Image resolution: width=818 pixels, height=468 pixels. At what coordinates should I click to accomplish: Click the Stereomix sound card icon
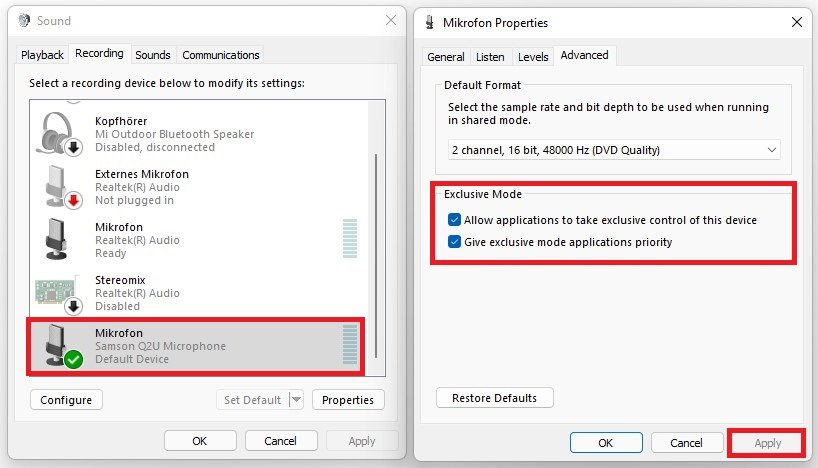tap(59, 293)
